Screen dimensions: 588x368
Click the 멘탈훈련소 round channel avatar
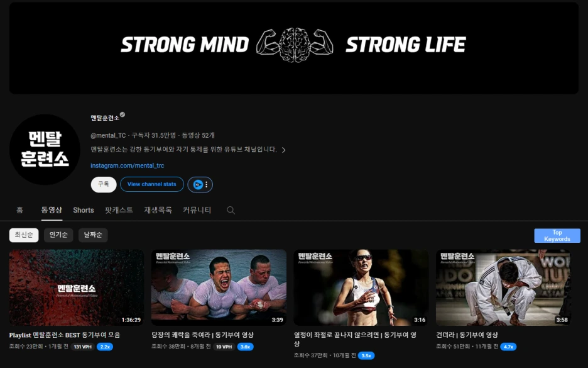click(x=45, y=150)
